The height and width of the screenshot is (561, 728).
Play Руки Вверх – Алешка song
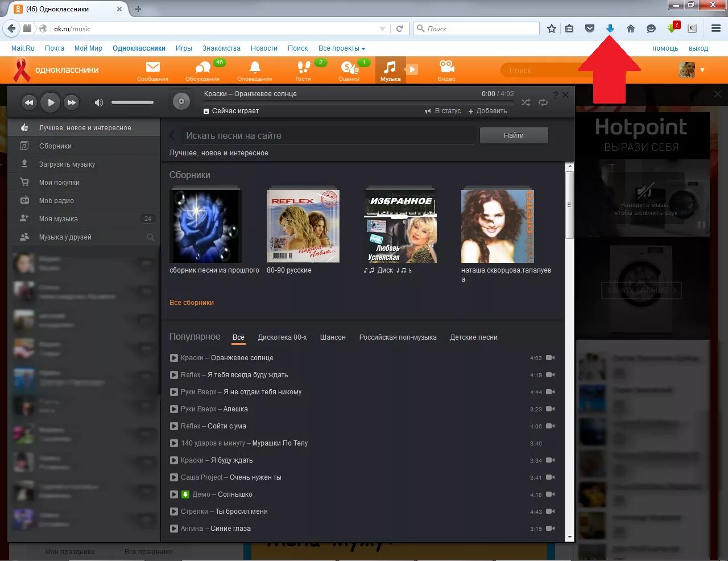174,409
